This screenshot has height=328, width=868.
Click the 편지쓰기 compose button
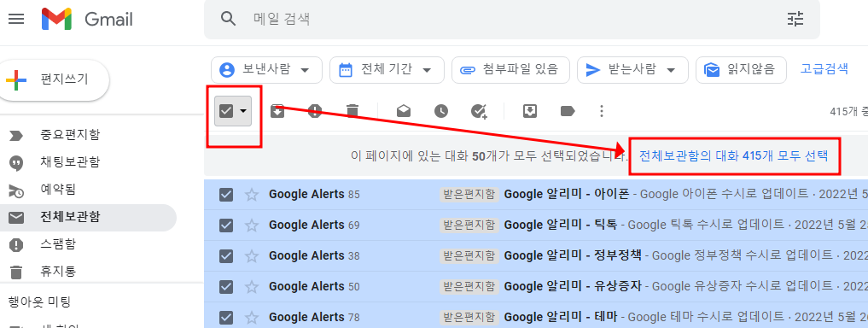pyautogui.click(x=54, y=79)
